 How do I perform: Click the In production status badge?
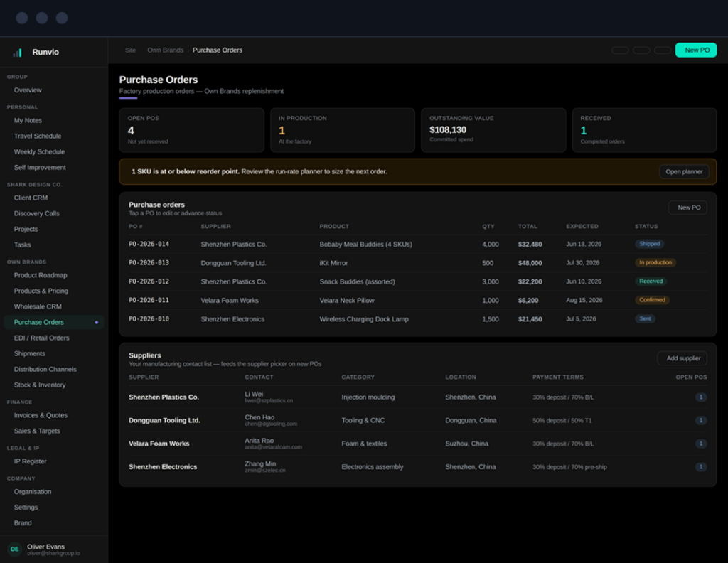[655, 263]
